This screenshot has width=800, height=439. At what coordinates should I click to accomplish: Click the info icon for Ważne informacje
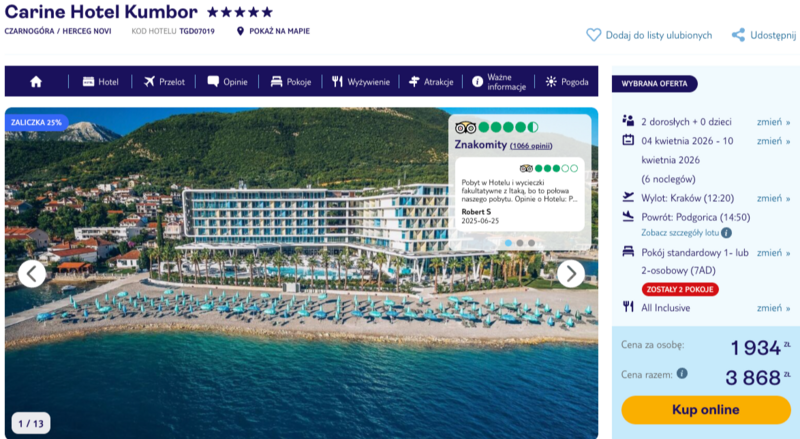click(477, 82)
